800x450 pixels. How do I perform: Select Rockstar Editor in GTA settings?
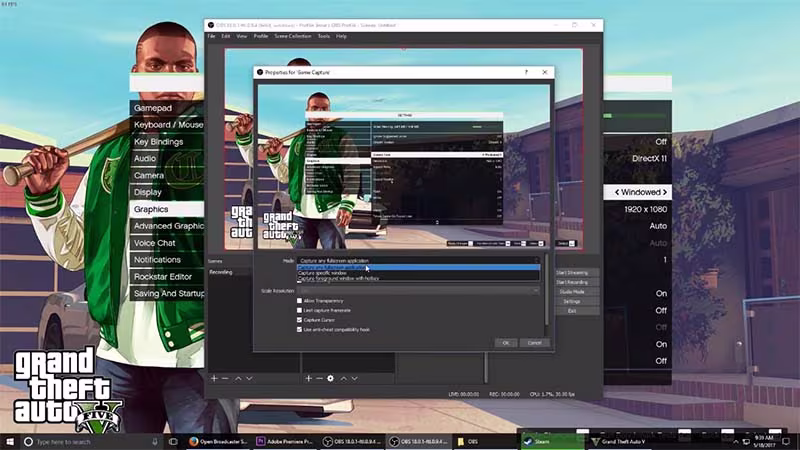pos(167,277)
